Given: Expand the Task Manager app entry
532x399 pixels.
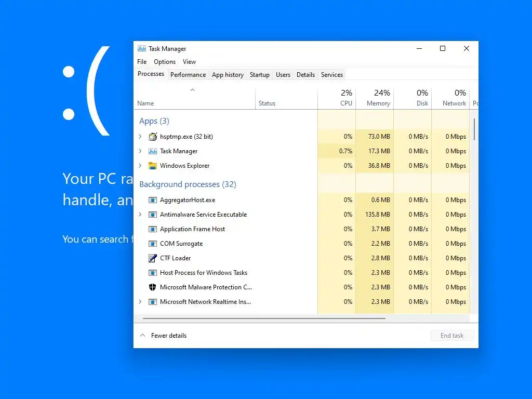Looking at the screenshot, I should coord(140,151).
